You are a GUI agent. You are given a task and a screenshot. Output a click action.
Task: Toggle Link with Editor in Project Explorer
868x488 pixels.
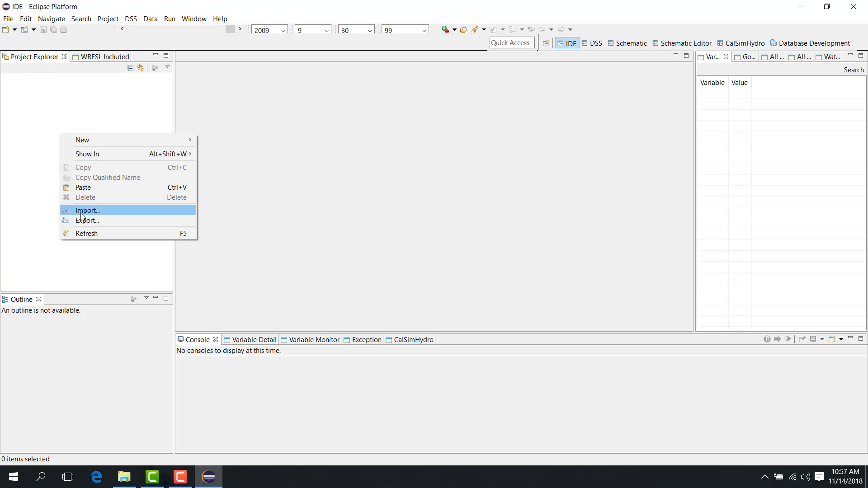pos(141,68)
